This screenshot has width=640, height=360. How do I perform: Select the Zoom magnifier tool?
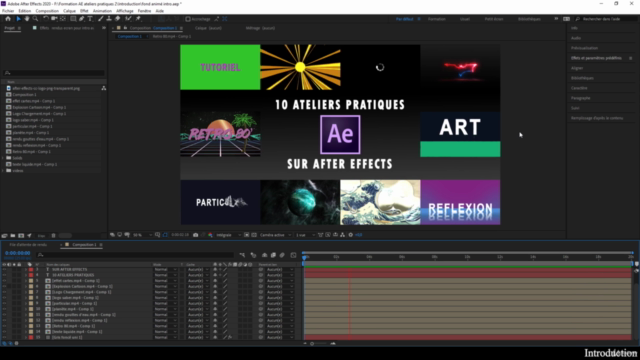click(x=35, y=19)
